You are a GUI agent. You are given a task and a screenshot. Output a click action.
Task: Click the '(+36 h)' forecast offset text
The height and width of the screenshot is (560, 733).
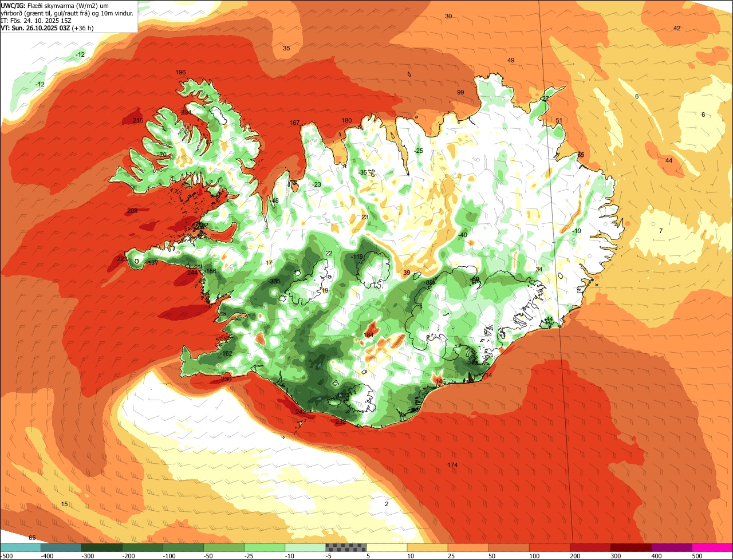click(83, 27)
